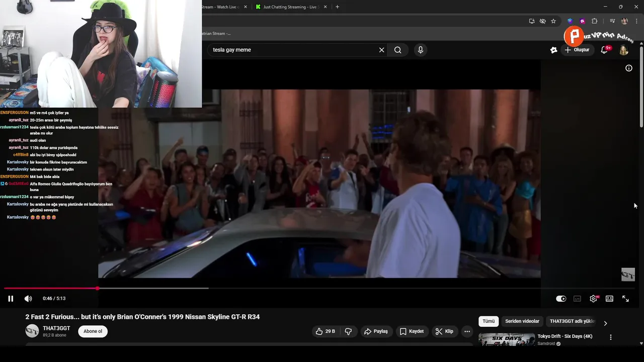Click chat message 'audi olsn'
644x362 pixels.
38,140
